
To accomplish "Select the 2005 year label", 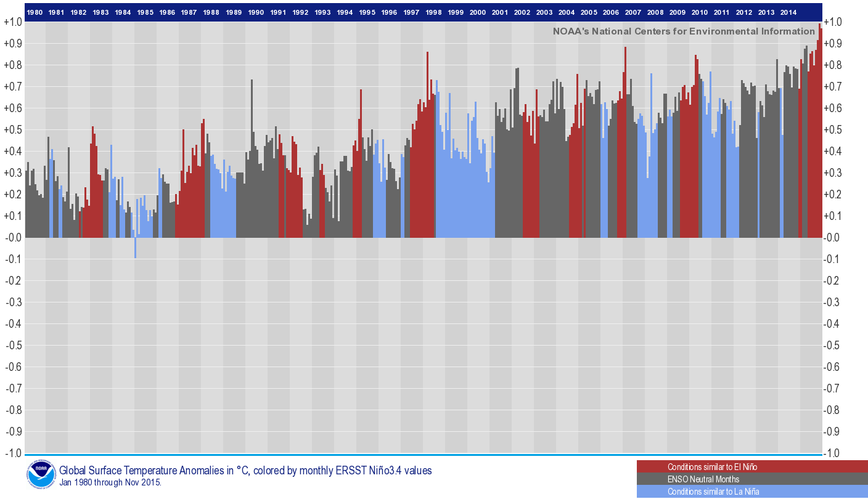I will [589, 12].
